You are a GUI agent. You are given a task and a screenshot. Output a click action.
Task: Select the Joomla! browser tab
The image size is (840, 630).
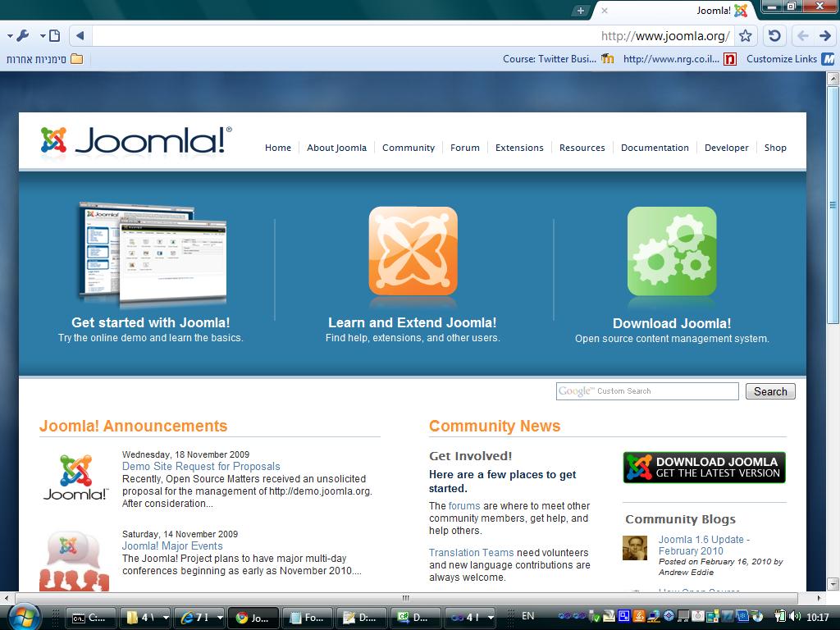[673, 11]
